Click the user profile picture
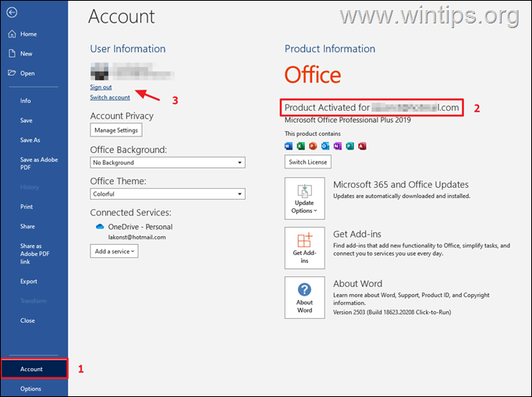Viewport: 532px width, 397px height. point(99,71)
